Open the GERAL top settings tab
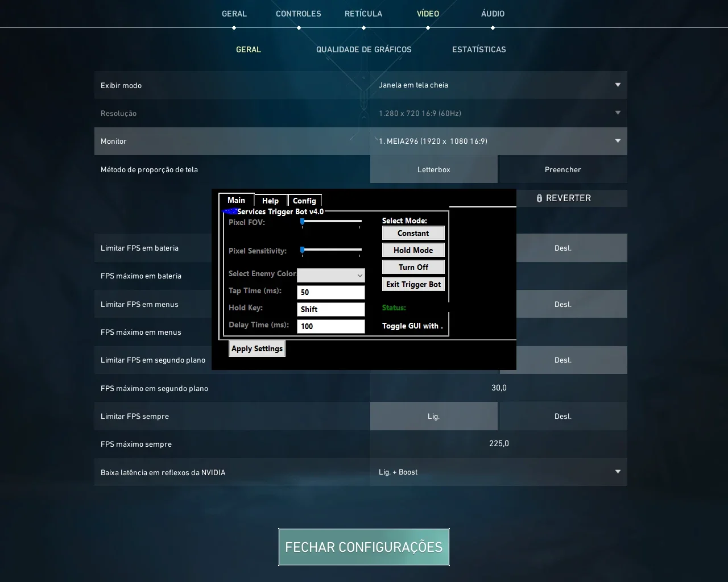Image resolution: width=728 pixels, height=582 pixels. tap(234, 14)
